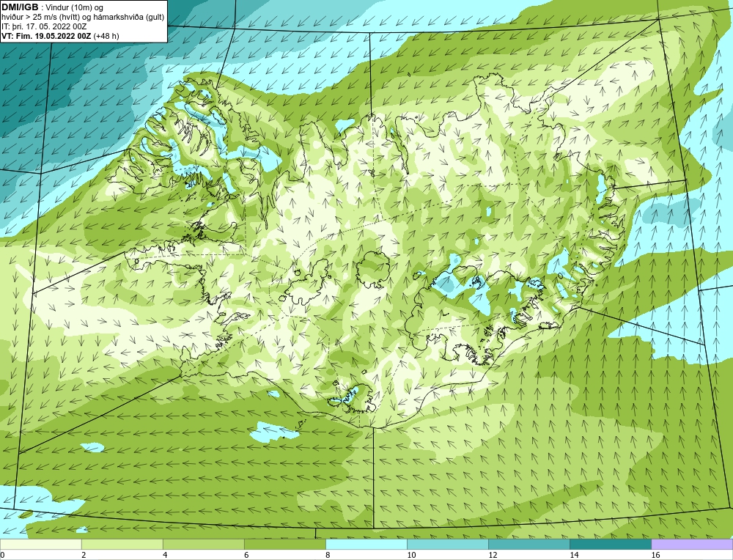Click the legend value label '2'
The width and height of the screenshot is (733, 560).
click(x=84, y=555)
